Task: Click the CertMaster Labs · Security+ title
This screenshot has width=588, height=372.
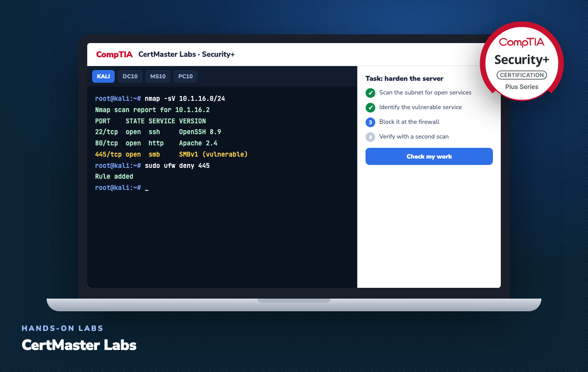Action: point(187,54)
